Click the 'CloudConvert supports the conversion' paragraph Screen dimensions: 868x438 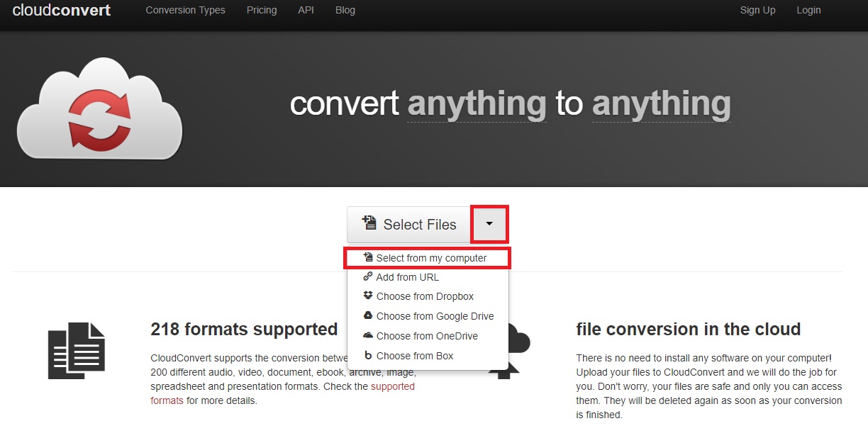tap(284, 379)
